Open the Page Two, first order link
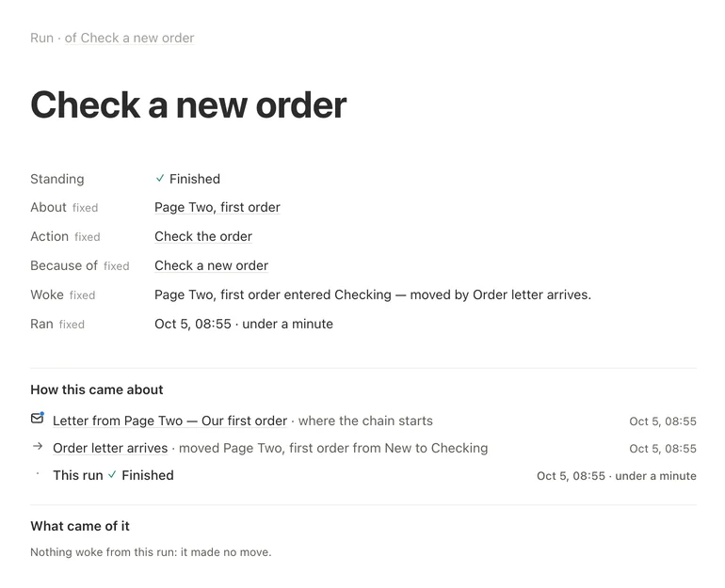The image size is (725, 588). [x=217, y=207]
